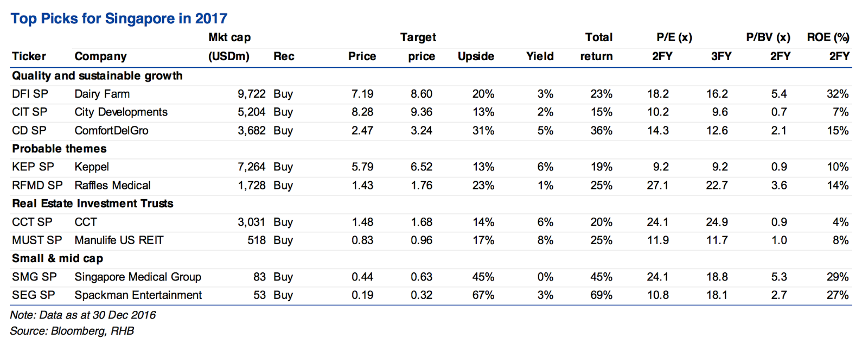Click the Spackman Entertainment company cell

point(138,295)
